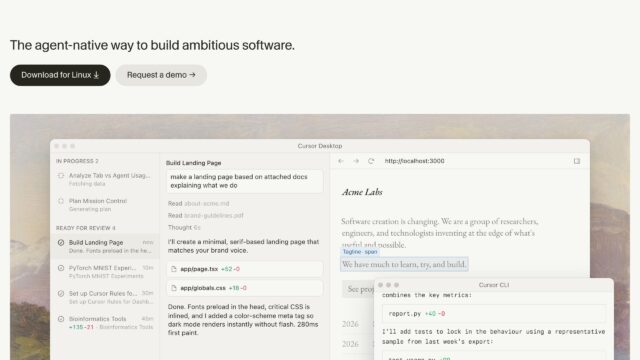Click the check icon beside Build Landing Page
This screenshot has width=640, height=360.
61,242
